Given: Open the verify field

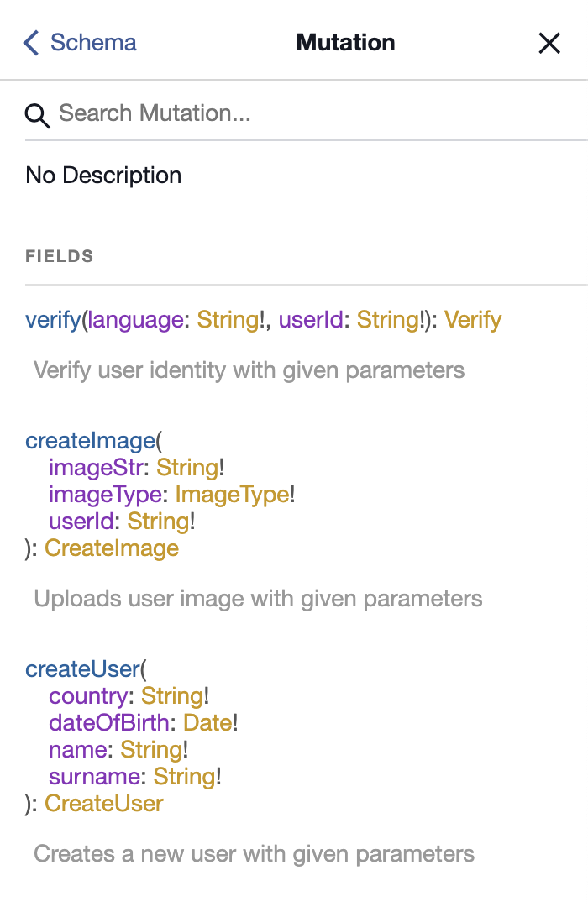Looking at the screenshot, I should pyautogui.click(x=53, y=320).
